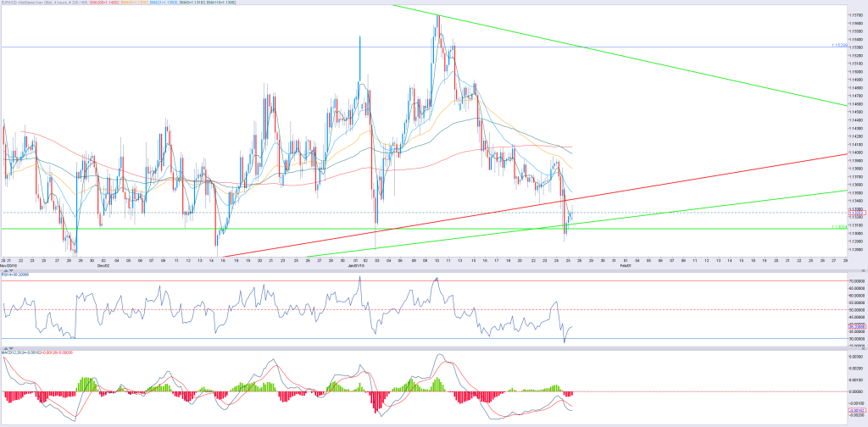Screen dimensions: 868x427
Task: Click the RSI14 indicator label
Action: 15,274
